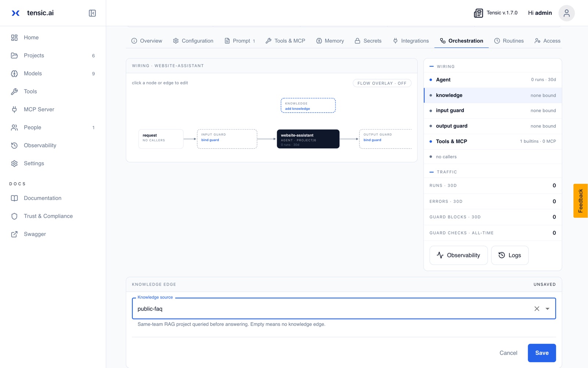Switch to the Orchestration tab
The image size is (588, 368).
point(462,41)
